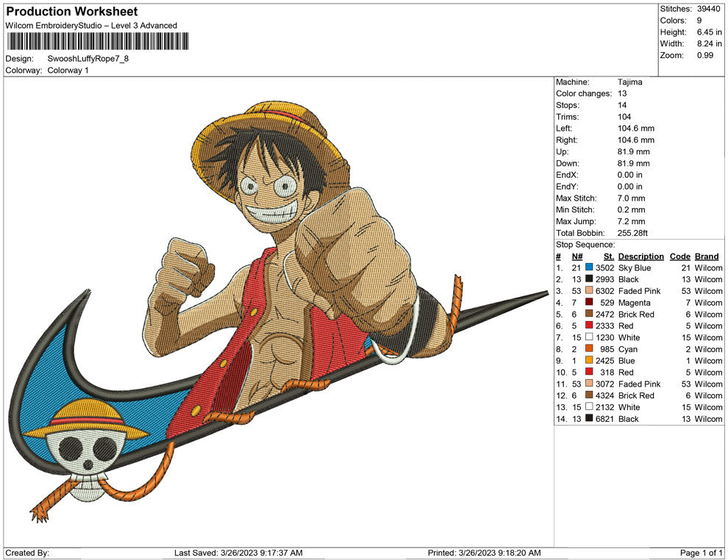Click the EndX value '0.00 in'

pos(630,175)
